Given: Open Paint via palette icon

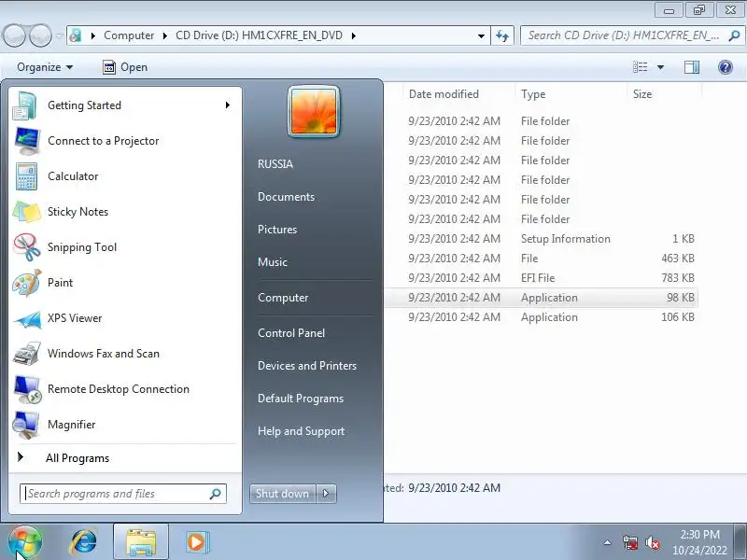Looking at the screenshot, I should click(x=27, y=283).
